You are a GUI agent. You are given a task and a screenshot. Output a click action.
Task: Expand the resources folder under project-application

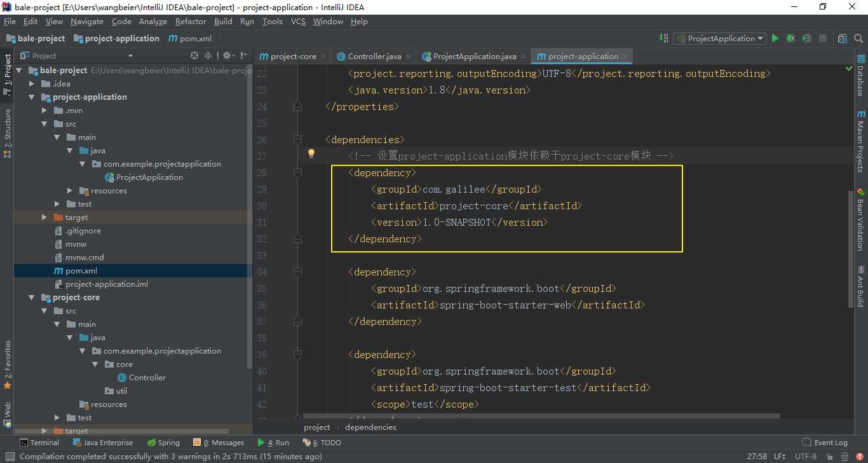(x=70, y=191)
